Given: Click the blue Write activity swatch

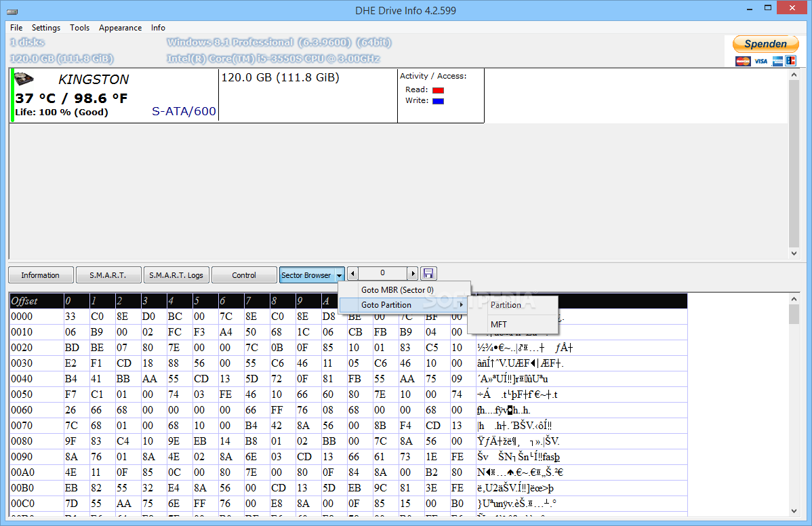Looking at the screenshot, I should click(438, 101).
